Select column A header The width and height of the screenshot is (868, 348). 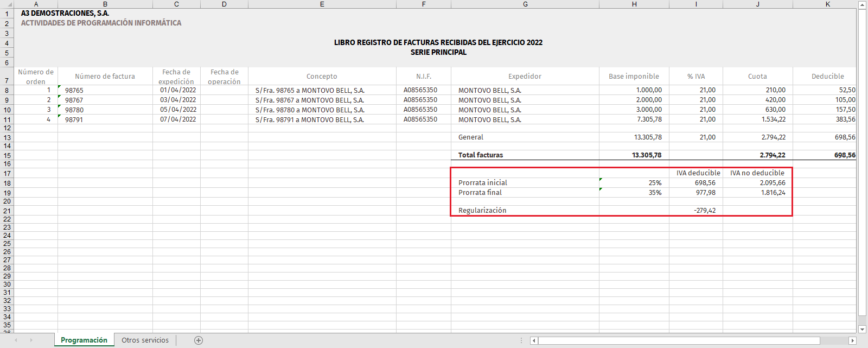(x=36, y=4)
